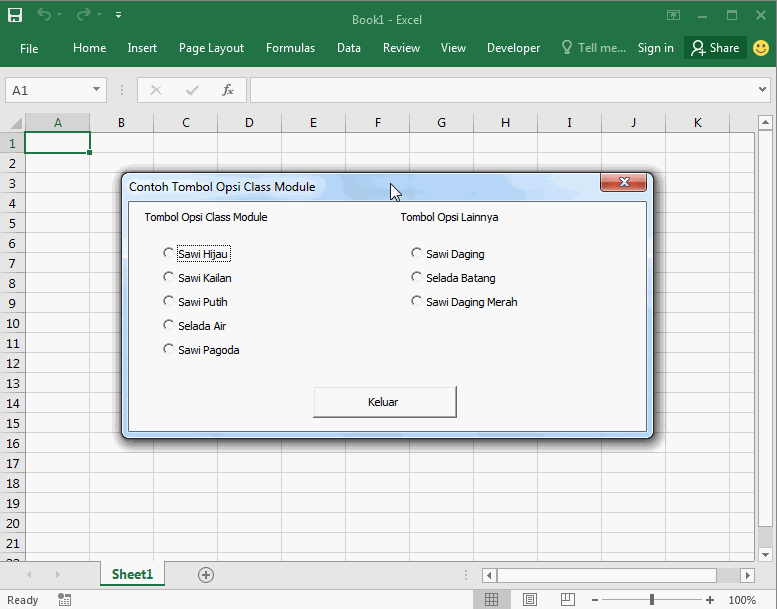Click the Keluar button

[385, 402]
